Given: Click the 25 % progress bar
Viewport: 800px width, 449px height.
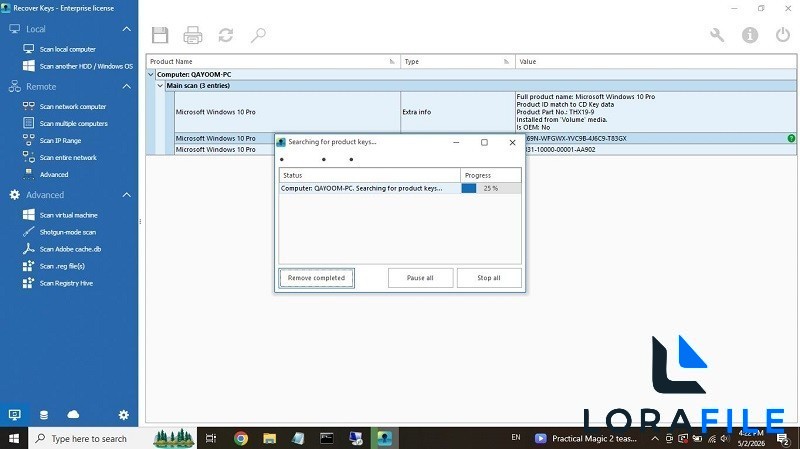Looking at the screenshot, I should click(x=490, y=188).
